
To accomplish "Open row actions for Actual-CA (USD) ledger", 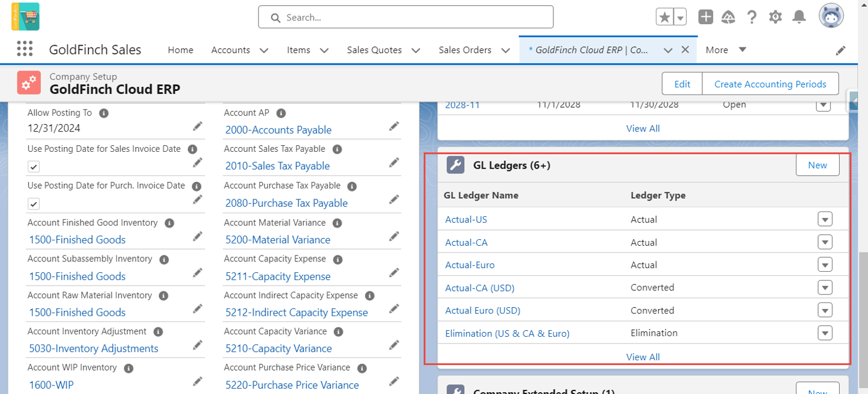I will click(825, 287).
